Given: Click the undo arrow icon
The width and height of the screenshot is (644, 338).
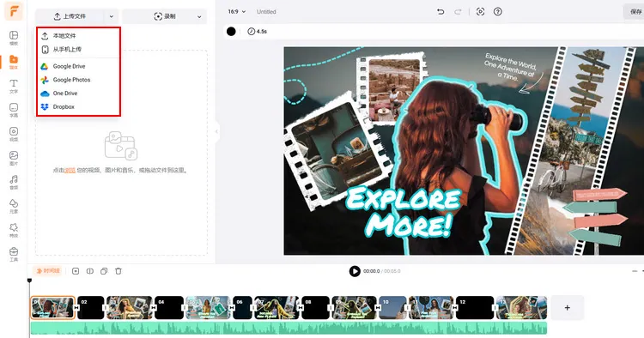Looking at the screenshot, I should 440,12.
